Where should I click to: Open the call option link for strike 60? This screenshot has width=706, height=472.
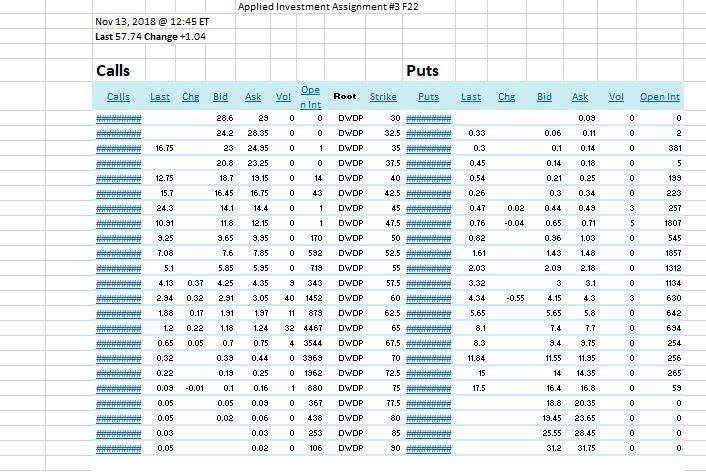pos(119,298)
